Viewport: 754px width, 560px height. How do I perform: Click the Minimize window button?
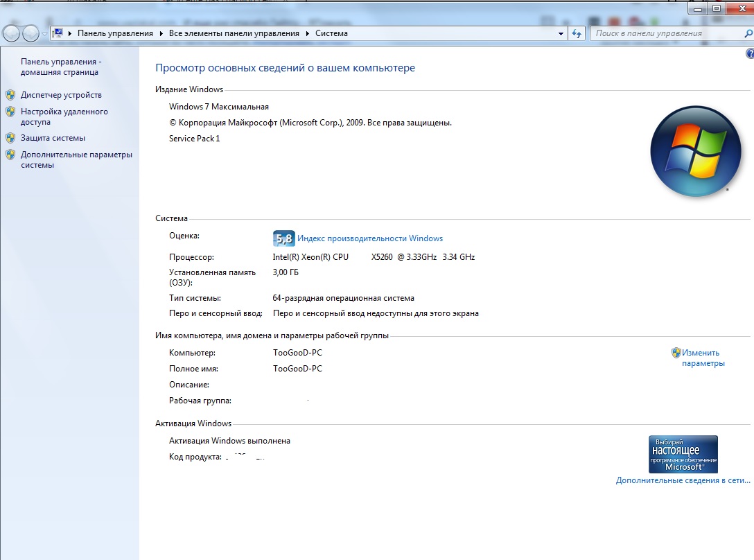tap(698, 8)
